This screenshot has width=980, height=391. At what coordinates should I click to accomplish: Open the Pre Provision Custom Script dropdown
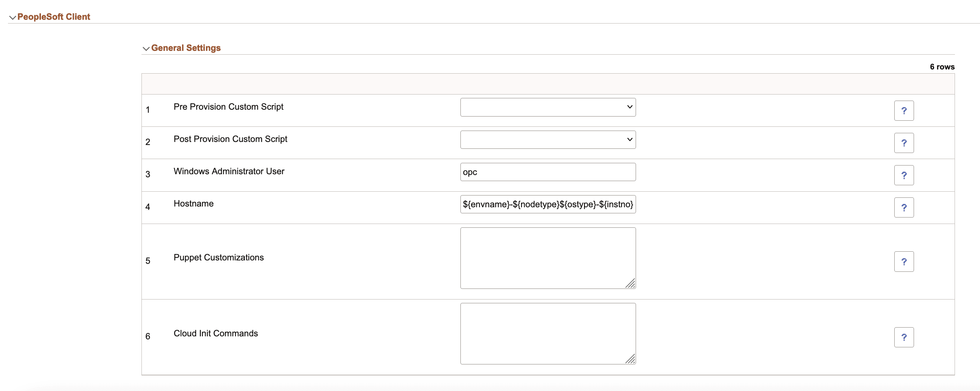click(x=548, y=107)
